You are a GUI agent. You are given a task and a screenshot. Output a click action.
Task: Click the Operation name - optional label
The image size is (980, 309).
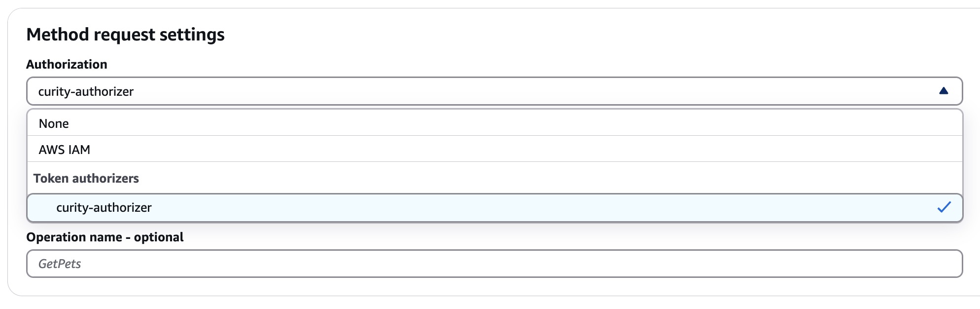(105, 237)
